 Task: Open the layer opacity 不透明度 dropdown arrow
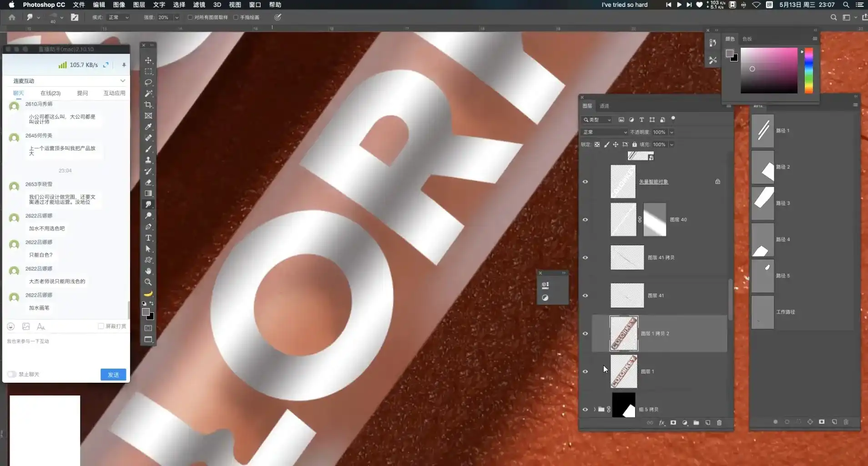point(671,132)
